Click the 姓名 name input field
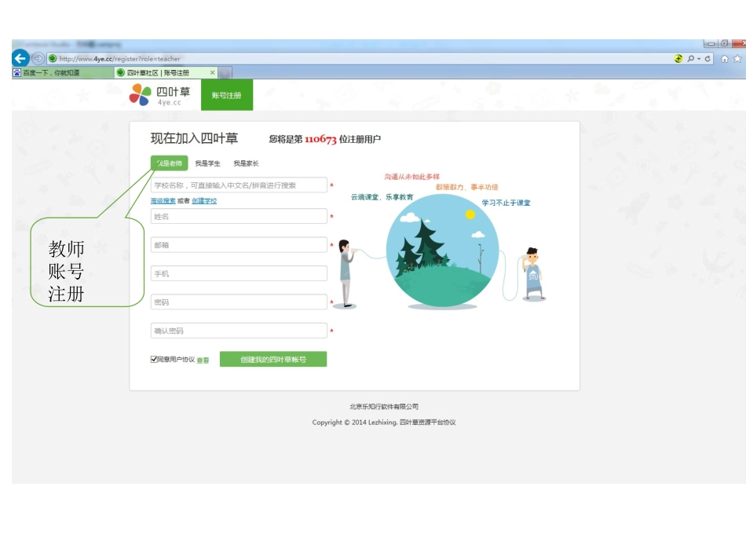Screen dimensions: 746x560 click(x=239, y=216)
